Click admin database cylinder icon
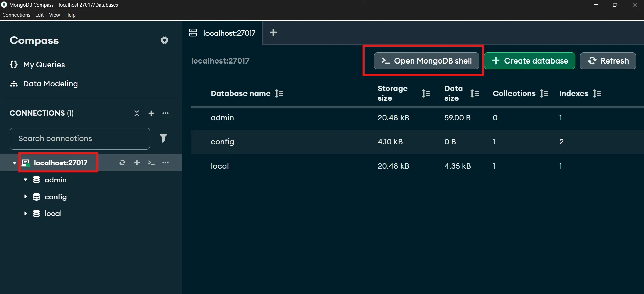Image resolution: width=644 pixels, height=294 pixels. click(x=36, y=180)
